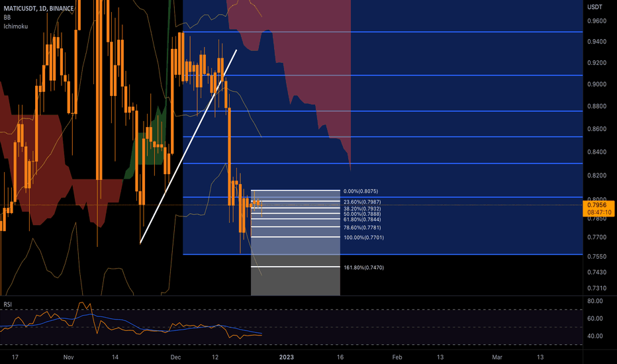The image size is (617, 364).
Task: Click the 0.9600 price axis value
Action: 596,21
